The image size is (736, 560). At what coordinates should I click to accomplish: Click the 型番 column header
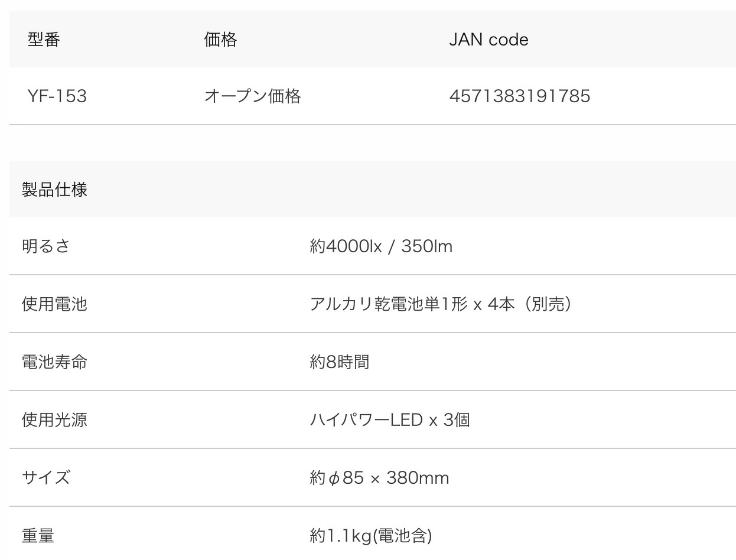(x=44, y=40)
